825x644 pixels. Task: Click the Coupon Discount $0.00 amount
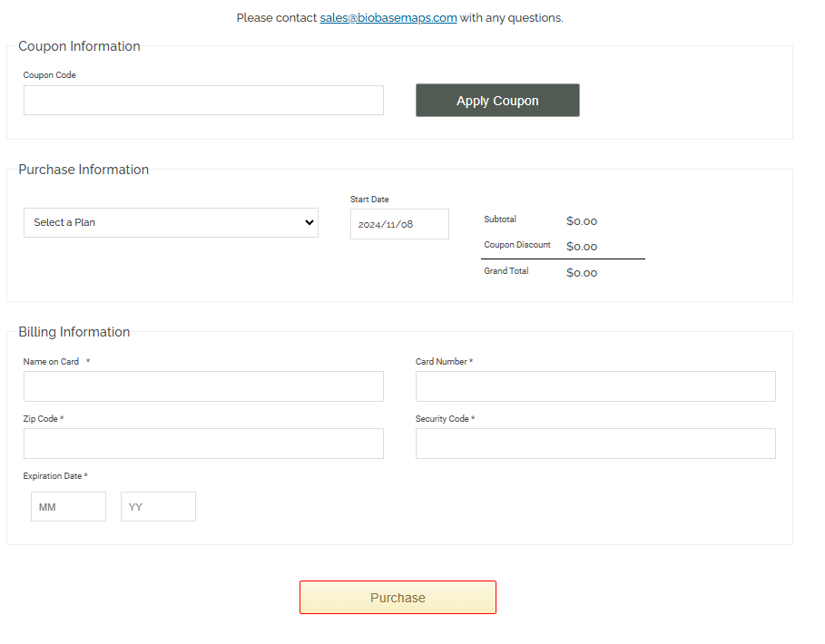(582, 247)
